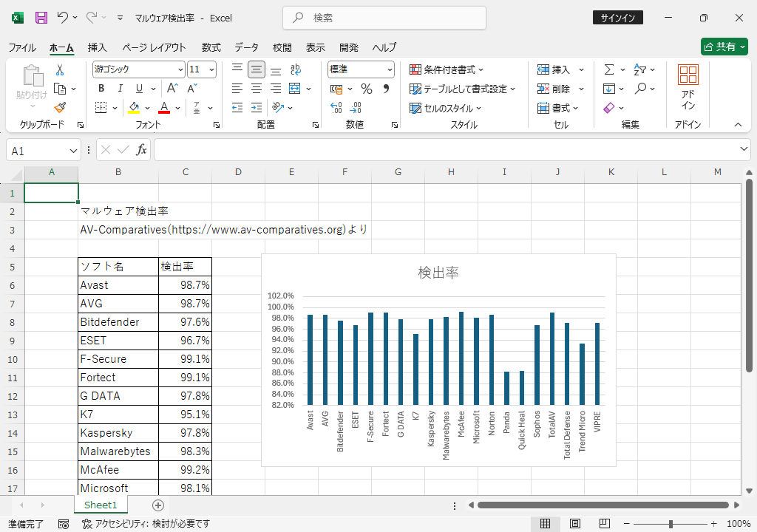
Task: Decrease the cell indent
Action: pyautogui.click(x=237, y=108)
